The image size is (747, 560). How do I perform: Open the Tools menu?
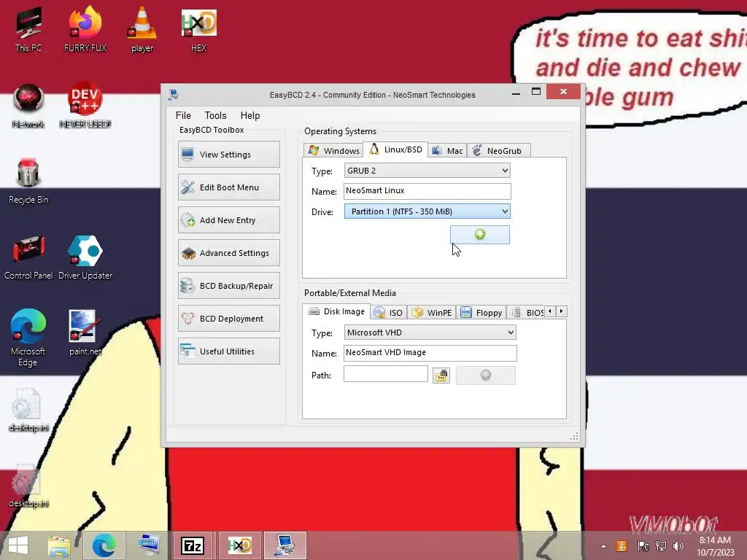215,115
